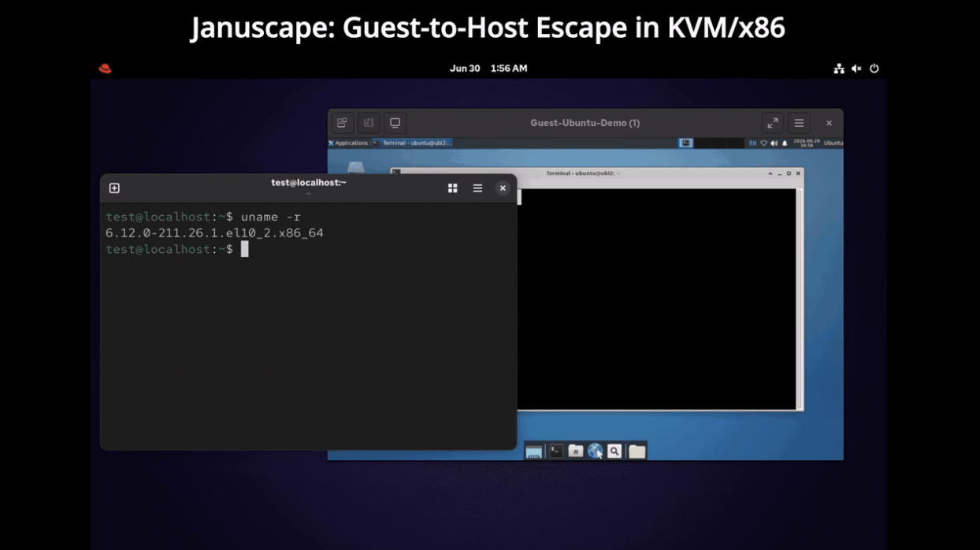This screenshot has width=980, height=550.
Task: Click the second header icon in Guest-Ubuntu-Demo window
Action: [369, 123]
